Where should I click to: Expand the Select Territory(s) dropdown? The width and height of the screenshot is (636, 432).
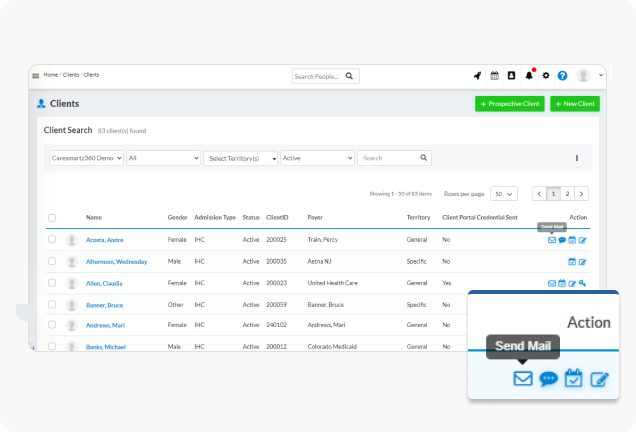pyautogui.click(x=240, y=158)
